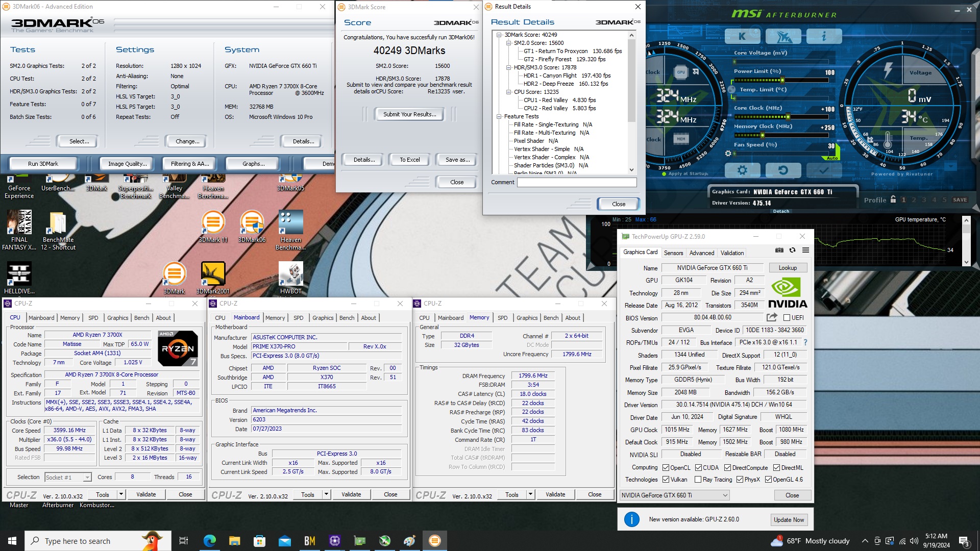Toggle the CUDA checkbox in GPU-Z
The height and width of the screenshot is (551, 980).
pyautogui.click(x=698, y=468)
